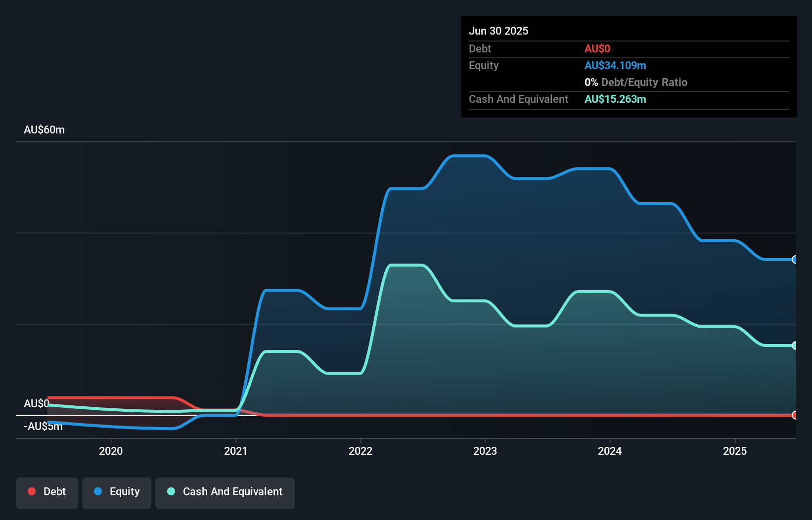This screenshot has width=812, height=520.
Task: Click the blue Equity endpoint marker on chart
Action: [x=795, y=260]
